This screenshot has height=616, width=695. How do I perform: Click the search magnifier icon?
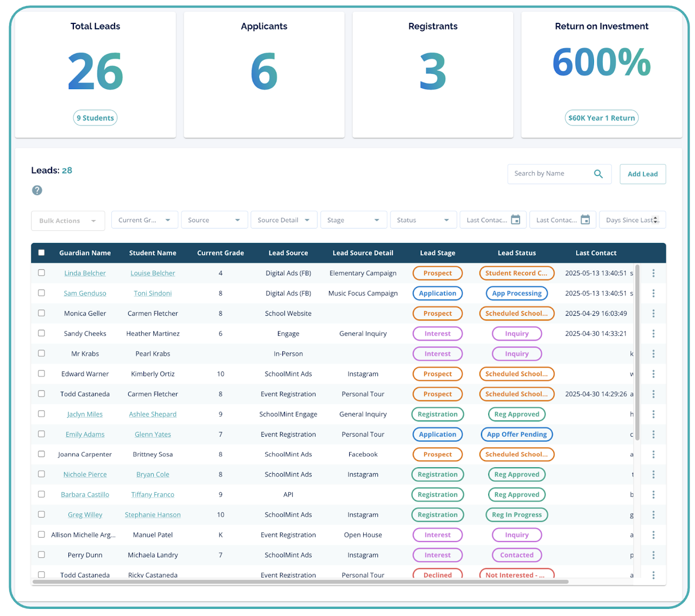(x=598, y=174)
